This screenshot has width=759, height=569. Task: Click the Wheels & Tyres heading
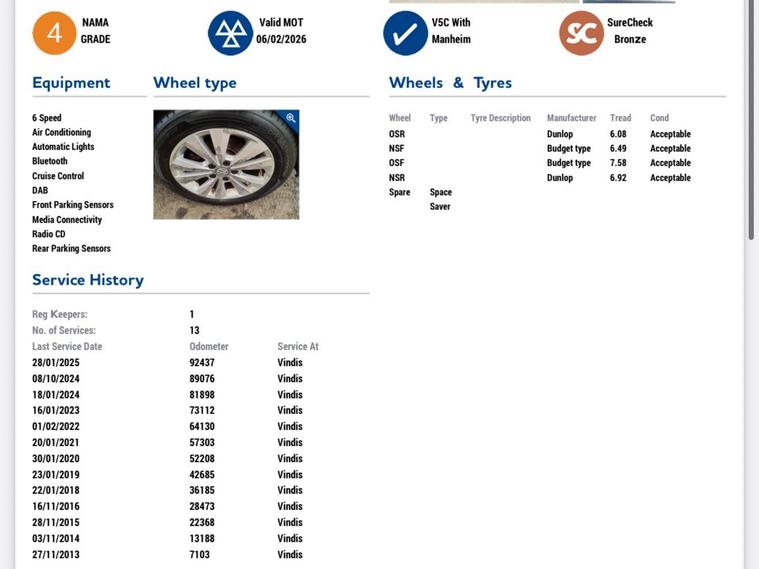(450, 83)
